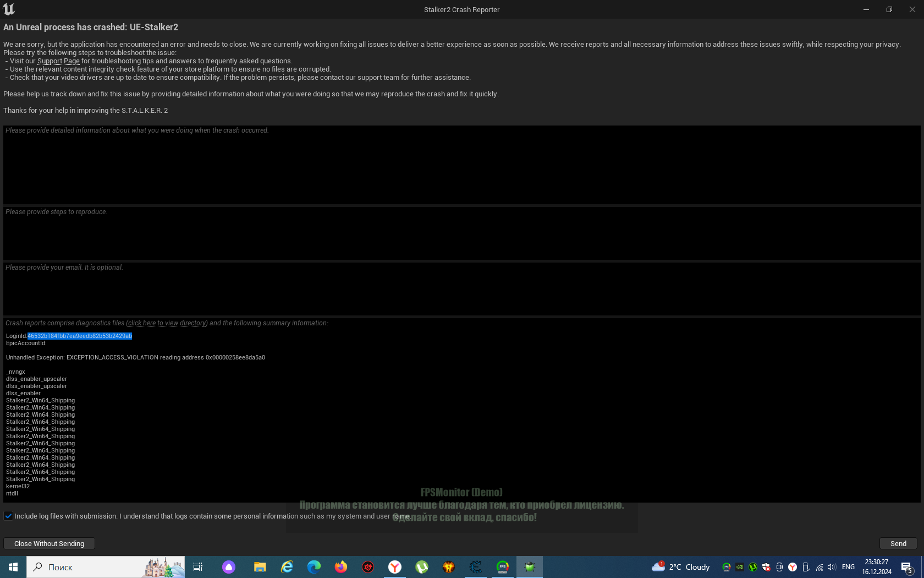Click the Unhandled Exception EXCEPTION_ACCESS_VIOLATION line

tap(135, 357)
